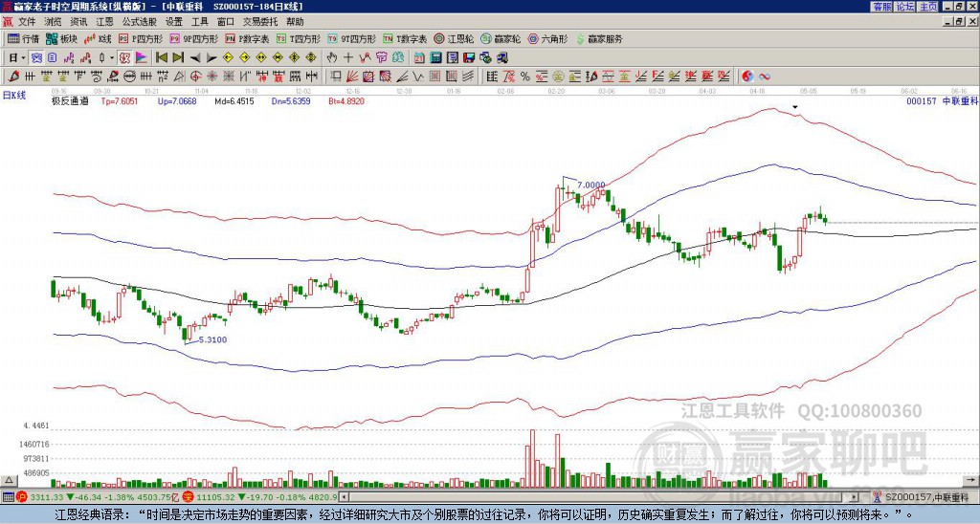Open the T四方形 tool
Screen dimensions: 980x524
tap(299, 38)
